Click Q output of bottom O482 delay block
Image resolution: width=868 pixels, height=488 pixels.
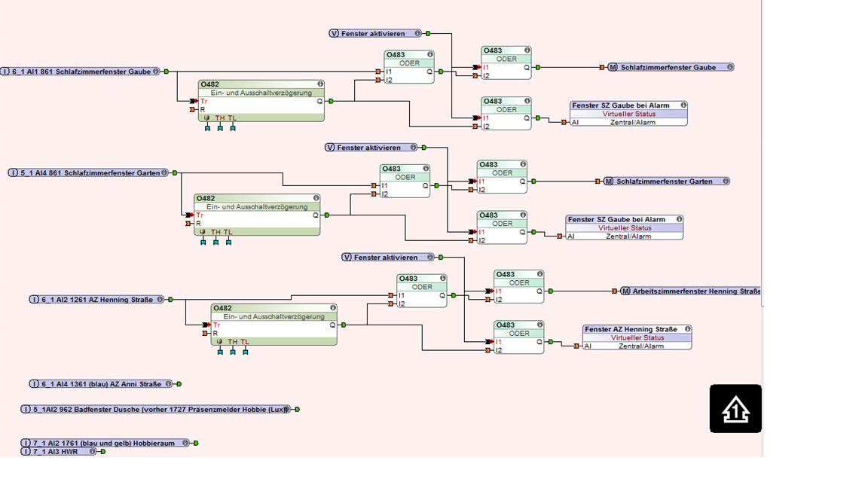[332, 325]
